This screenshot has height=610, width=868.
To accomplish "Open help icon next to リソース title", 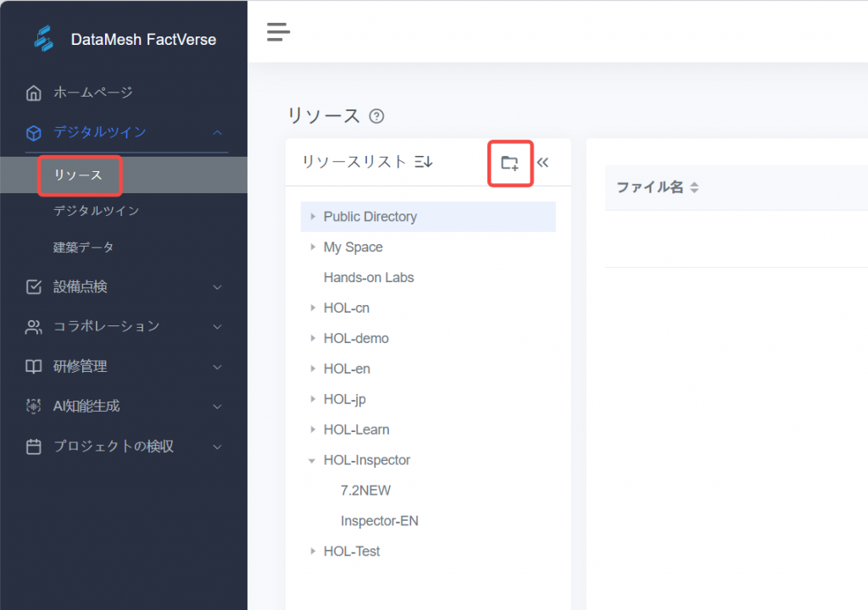I will [376, 116].
